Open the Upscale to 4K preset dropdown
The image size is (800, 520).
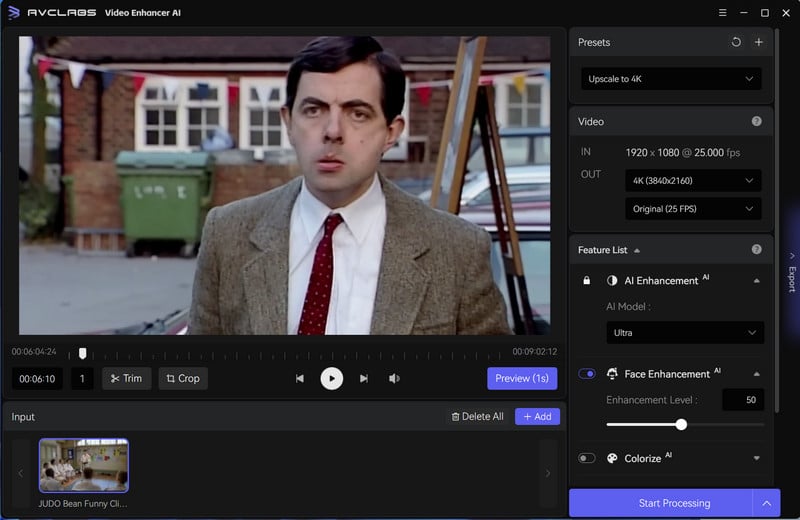tap(671, 79)
